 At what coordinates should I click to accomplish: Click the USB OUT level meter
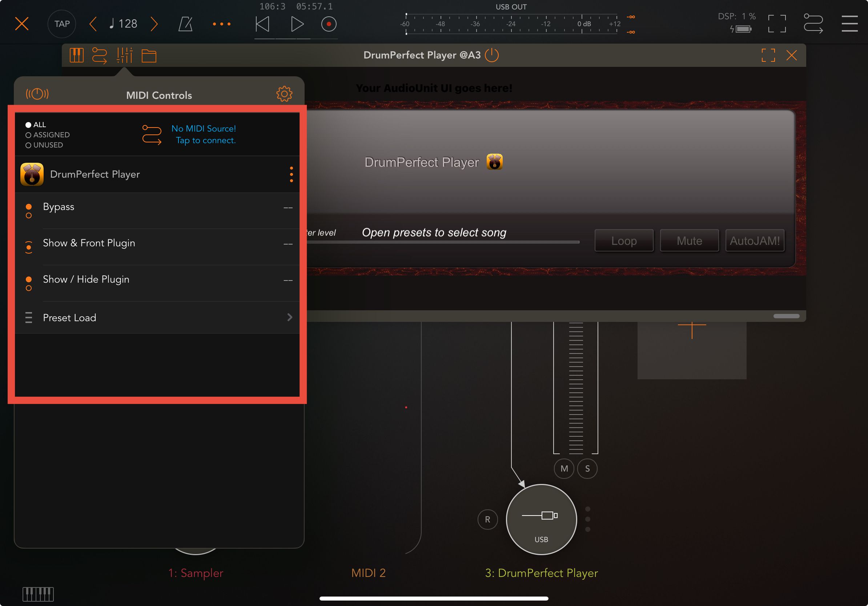(x=511, y=24)
